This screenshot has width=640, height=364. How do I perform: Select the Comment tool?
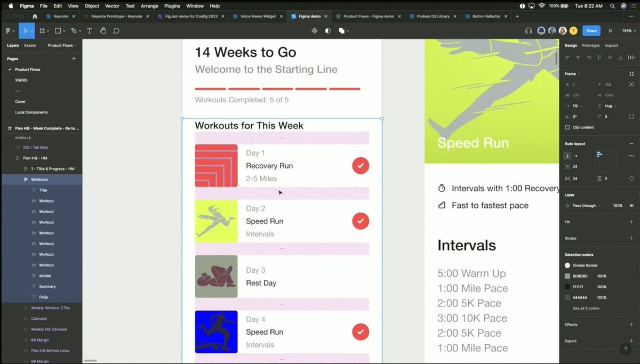116,31
